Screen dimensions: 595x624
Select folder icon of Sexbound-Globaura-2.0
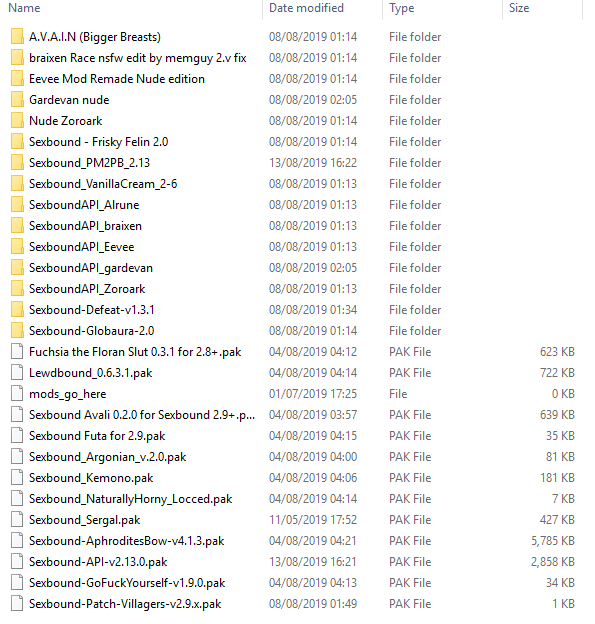pyautogui.click(x=17, y=331)
